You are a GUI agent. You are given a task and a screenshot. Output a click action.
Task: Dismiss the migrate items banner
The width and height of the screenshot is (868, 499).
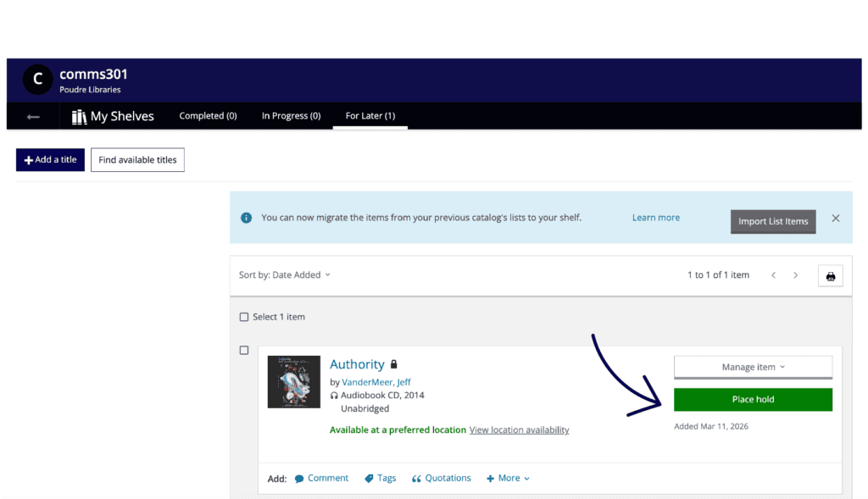tap(835, 219)
